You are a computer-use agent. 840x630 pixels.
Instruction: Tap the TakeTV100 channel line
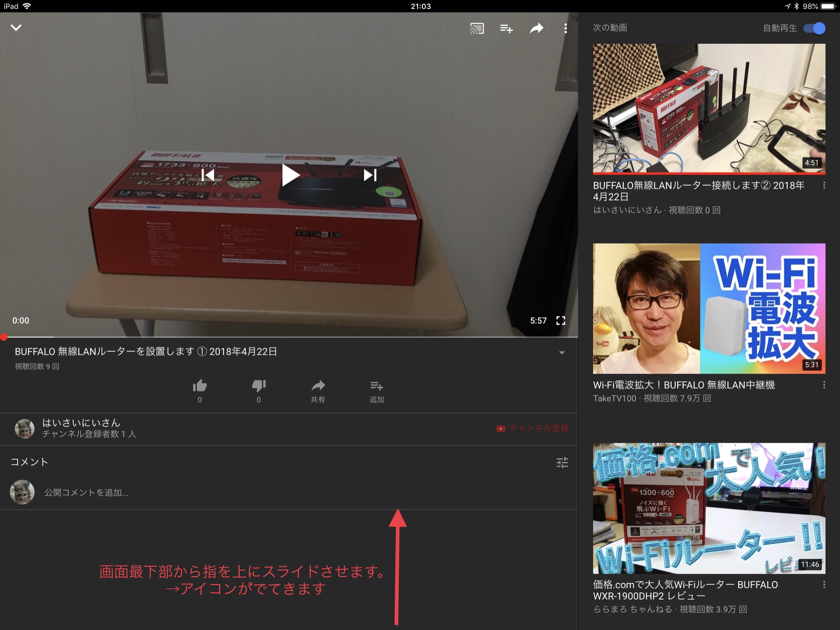[x=652, y=398]
